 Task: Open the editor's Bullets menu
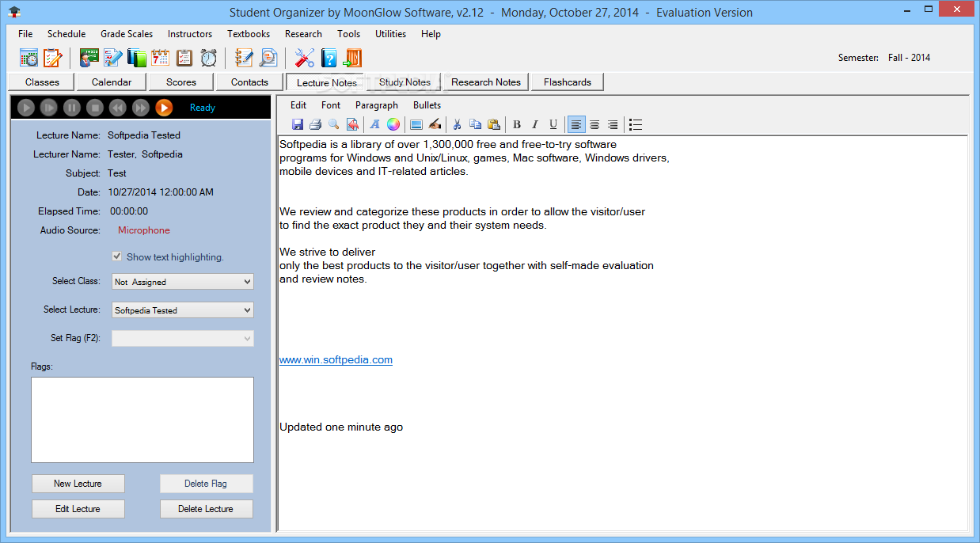427,105
